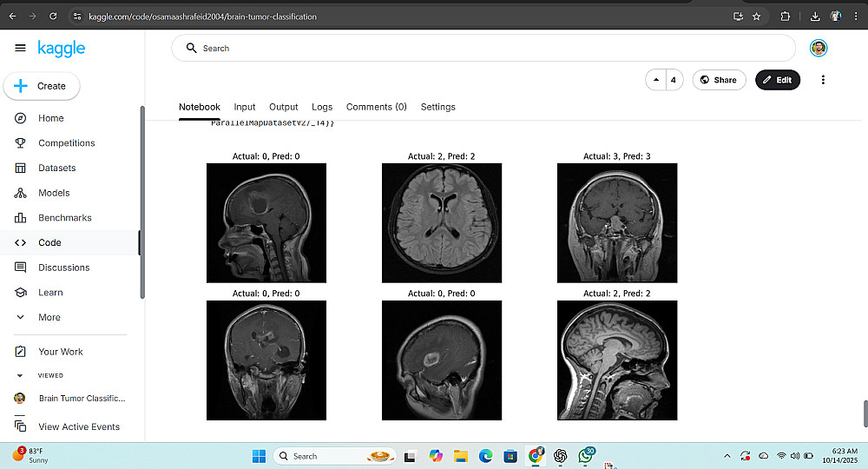868x469 pixels.
Task: Switch to the Output tab
Action: point(284,107)
